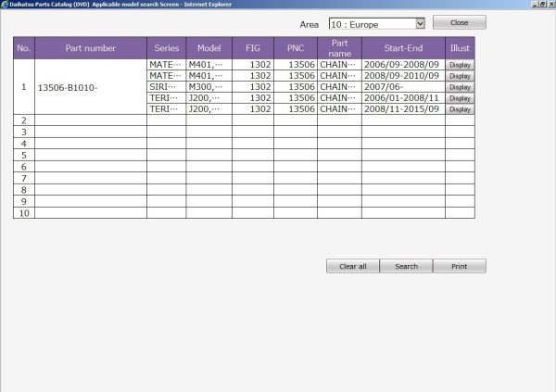
Task: Click date range 2006/09-2008/09
Action: 402,65
